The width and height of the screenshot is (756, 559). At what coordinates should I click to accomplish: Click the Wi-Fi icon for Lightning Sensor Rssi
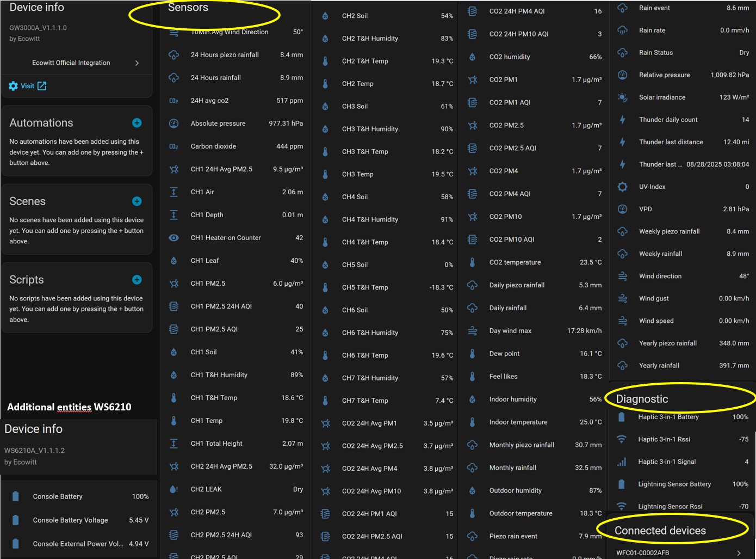tap(622, 506)
